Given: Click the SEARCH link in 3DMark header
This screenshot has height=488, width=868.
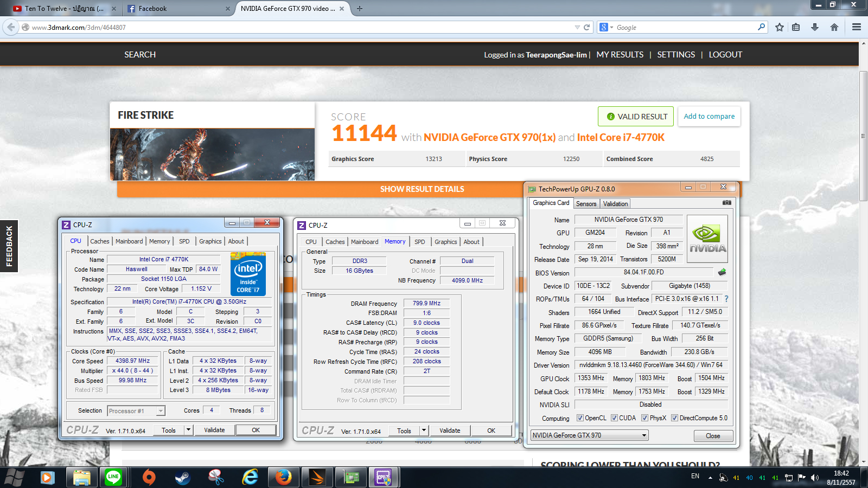Looking at the screenshot, I should pos(140,55).
